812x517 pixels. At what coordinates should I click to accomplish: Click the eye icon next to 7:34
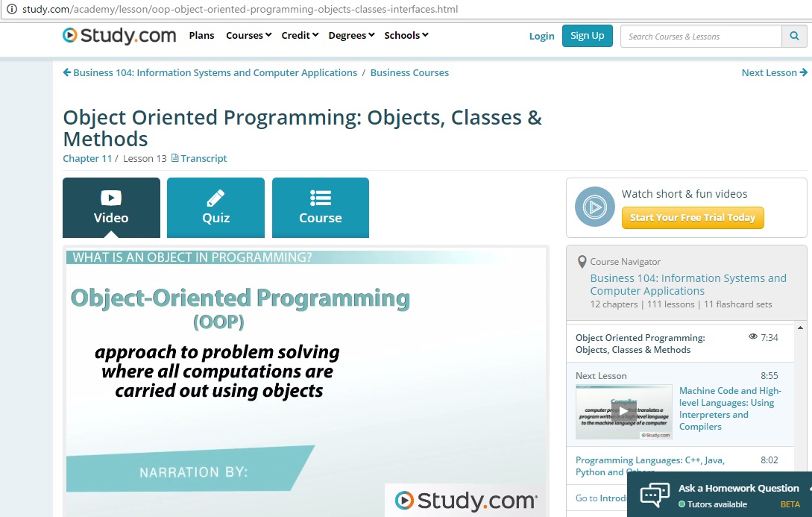tap(753, 336)
